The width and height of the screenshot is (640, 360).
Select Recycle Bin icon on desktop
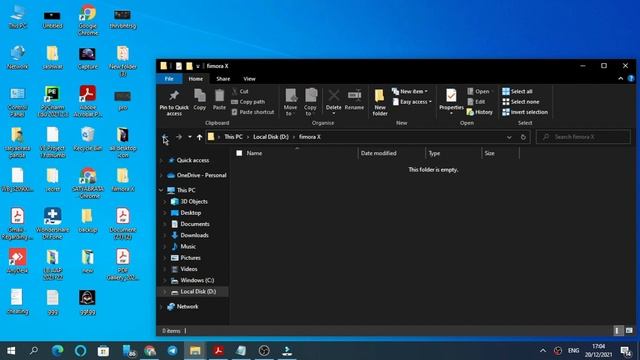87,139
